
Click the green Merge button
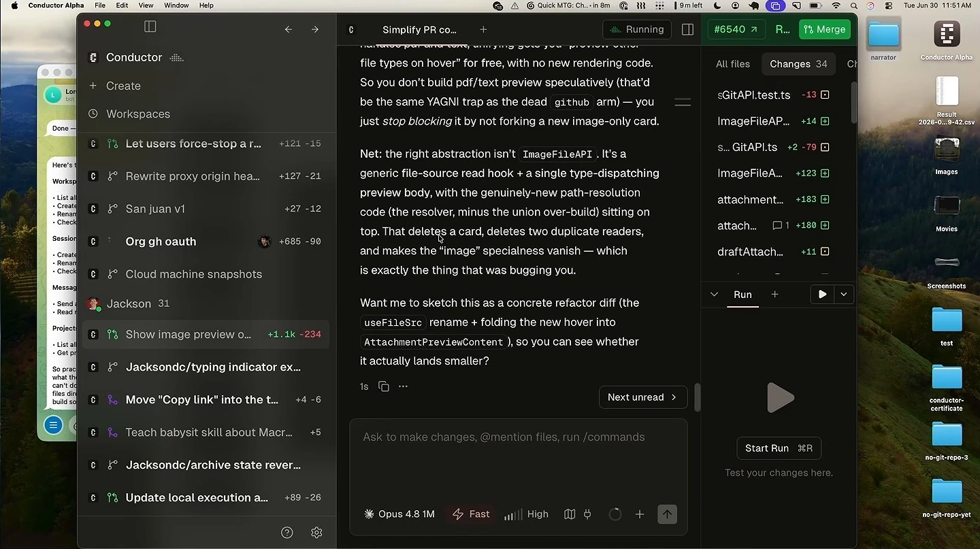point(825,29)
